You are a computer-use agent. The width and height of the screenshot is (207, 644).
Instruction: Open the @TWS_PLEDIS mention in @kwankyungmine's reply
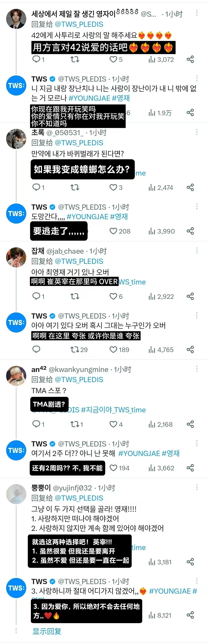coord(79,379)
